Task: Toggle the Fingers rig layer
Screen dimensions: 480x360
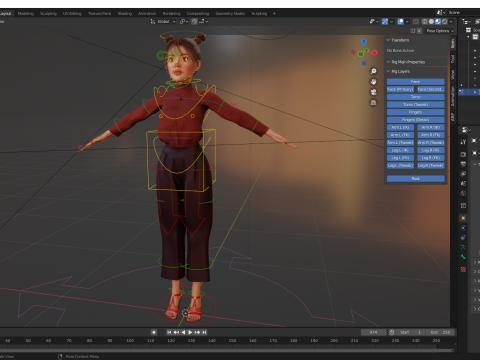Action: point(416,112)
